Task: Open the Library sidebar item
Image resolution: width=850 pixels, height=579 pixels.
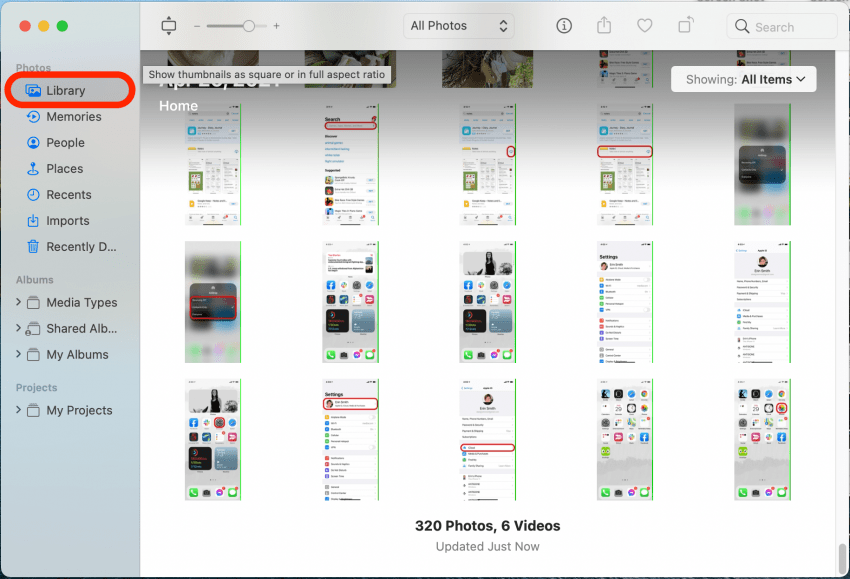Action: [x=70, y=91]
